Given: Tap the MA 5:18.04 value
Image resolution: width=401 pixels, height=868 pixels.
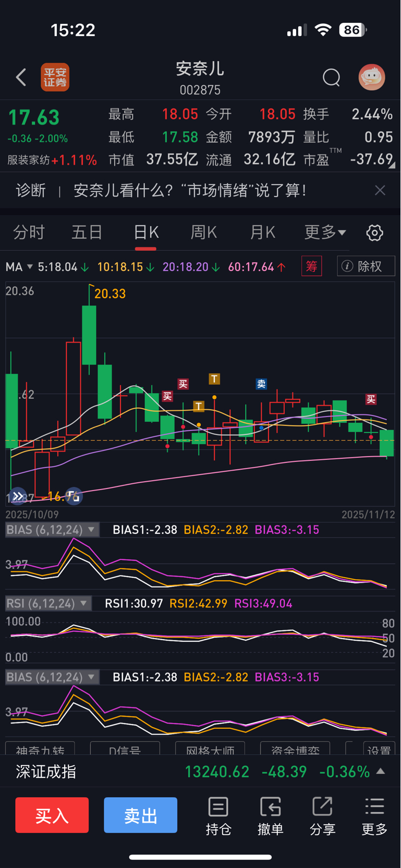Looking at the screenshot, I should coord(63,267).
